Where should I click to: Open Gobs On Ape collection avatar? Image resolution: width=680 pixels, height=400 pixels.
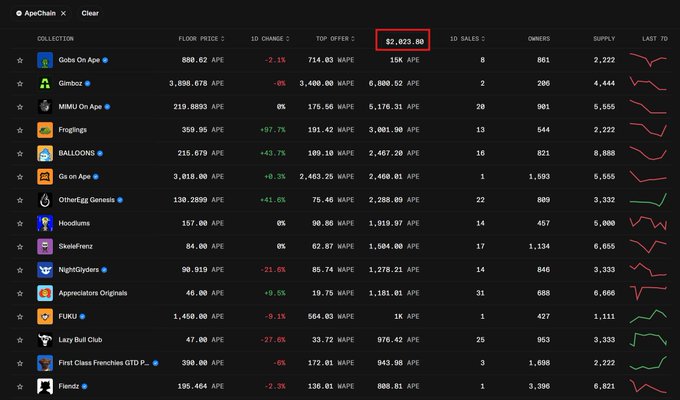(x=45, y=60)
